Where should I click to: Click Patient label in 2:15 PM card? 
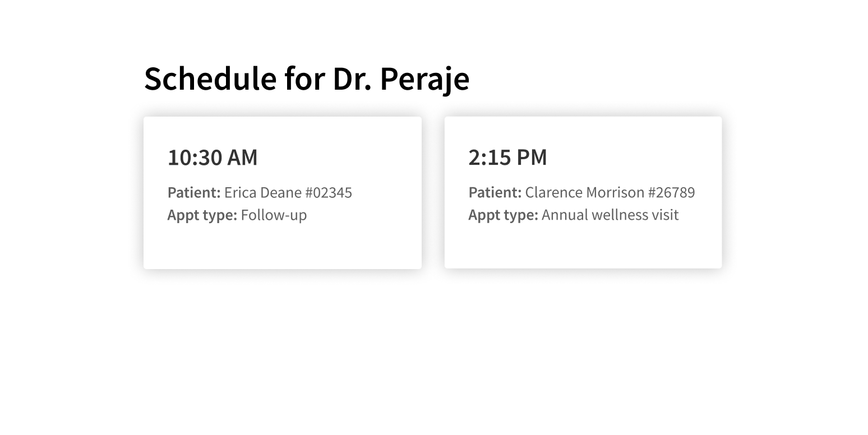[495, 192]
